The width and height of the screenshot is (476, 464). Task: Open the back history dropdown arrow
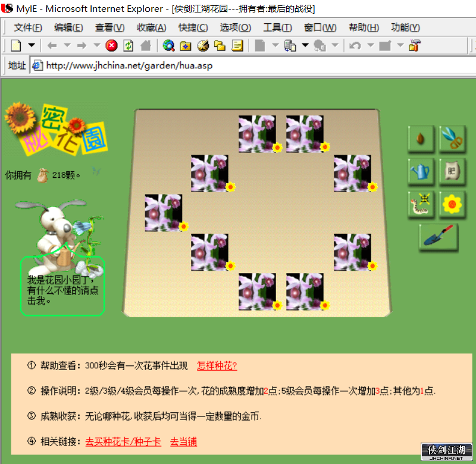[67, 46]
